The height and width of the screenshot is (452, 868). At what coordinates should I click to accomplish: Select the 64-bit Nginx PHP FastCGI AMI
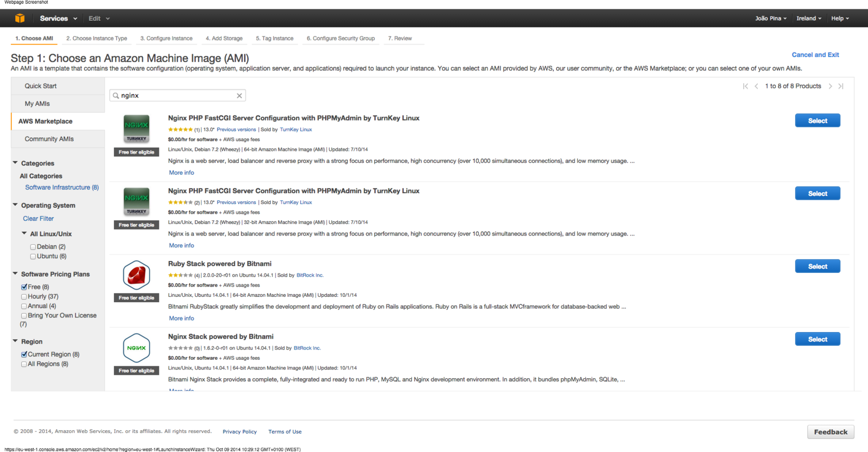[818, 120]
